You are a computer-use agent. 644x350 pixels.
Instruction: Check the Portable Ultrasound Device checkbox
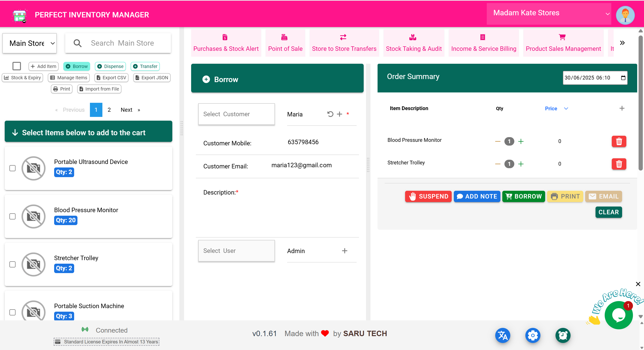pyautogui.click(x=12, y=168)
